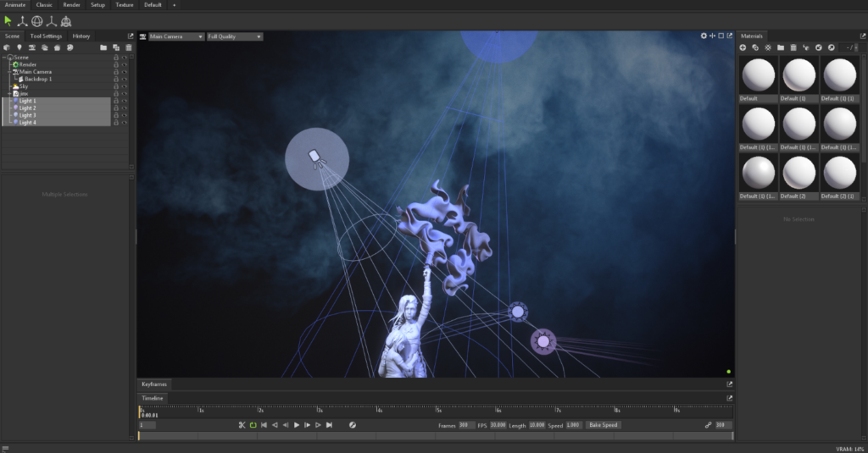This screenshot has height=453, width=868.
Task: Play the timeline animation
Action: pyautogui.click(x=297, y=425)
